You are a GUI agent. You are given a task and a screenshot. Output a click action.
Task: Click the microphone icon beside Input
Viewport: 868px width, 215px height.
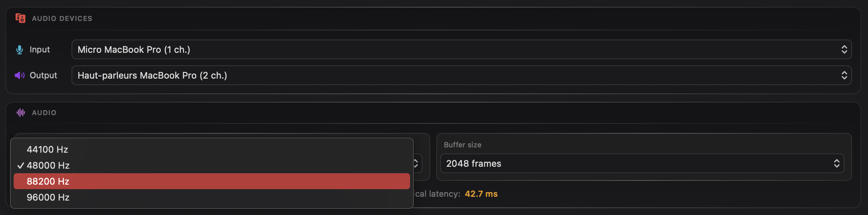click(x=20, y=50)
